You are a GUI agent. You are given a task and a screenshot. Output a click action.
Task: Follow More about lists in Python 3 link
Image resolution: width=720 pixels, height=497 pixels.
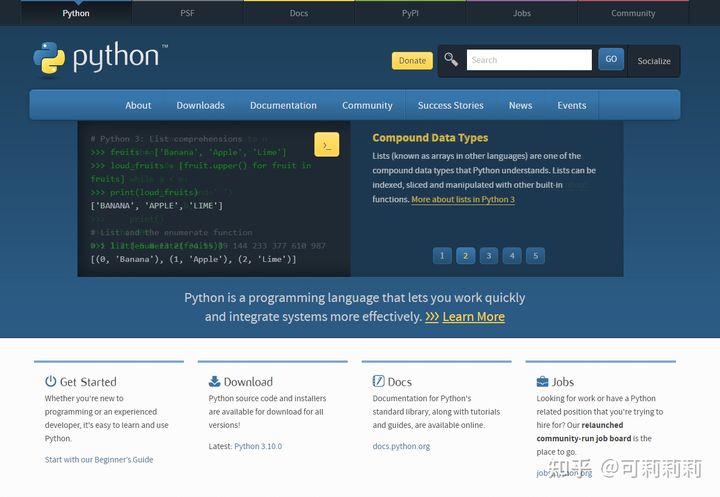point(463,199)
